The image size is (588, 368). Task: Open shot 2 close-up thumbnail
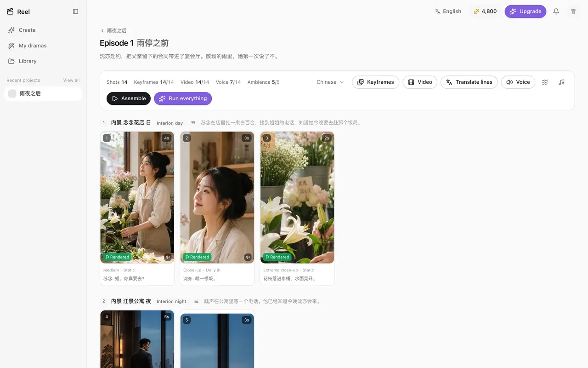pos(217,197)
